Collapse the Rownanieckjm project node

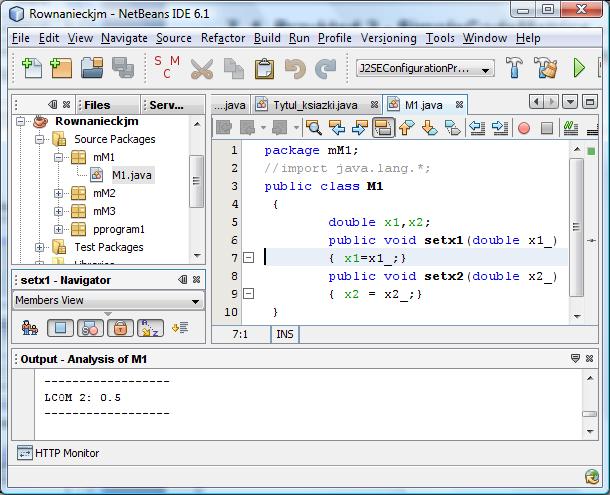(20, 121)
